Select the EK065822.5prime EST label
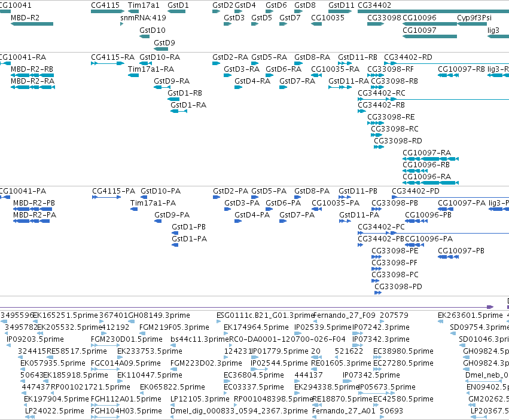This screenshot has height=420, width=509. point(172,387)
